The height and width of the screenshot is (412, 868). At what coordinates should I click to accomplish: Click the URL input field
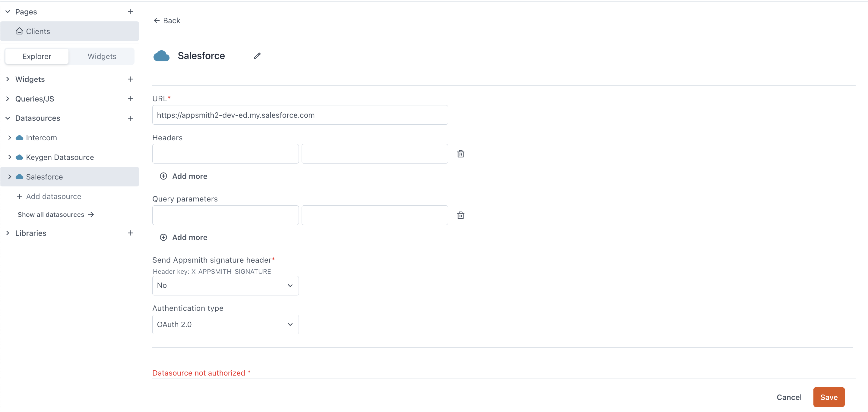click(x=300, y=115)
